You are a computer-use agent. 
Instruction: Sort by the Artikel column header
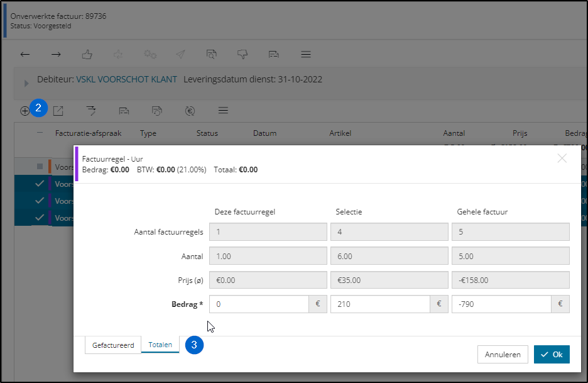pyautogui.click(x=340, y=133)
